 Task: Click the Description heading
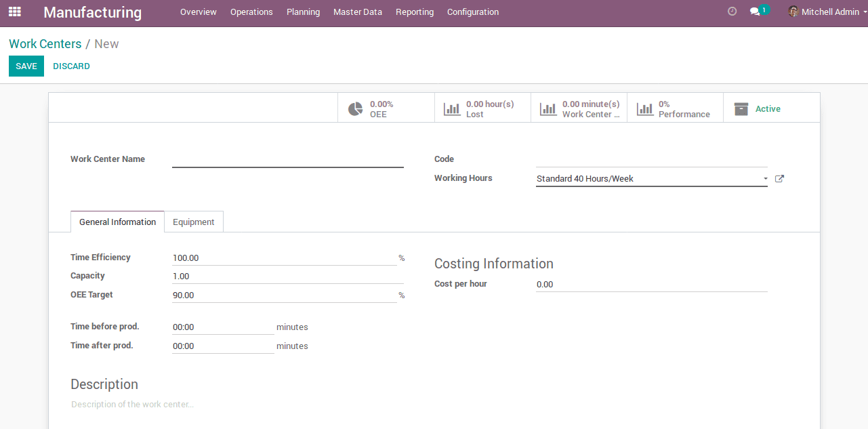104,384
